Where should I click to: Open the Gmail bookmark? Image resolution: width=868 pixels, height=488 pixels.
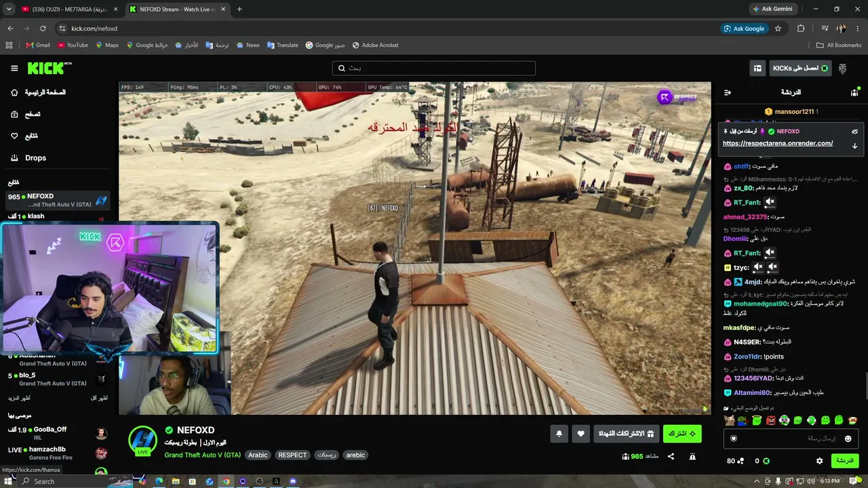38,45
